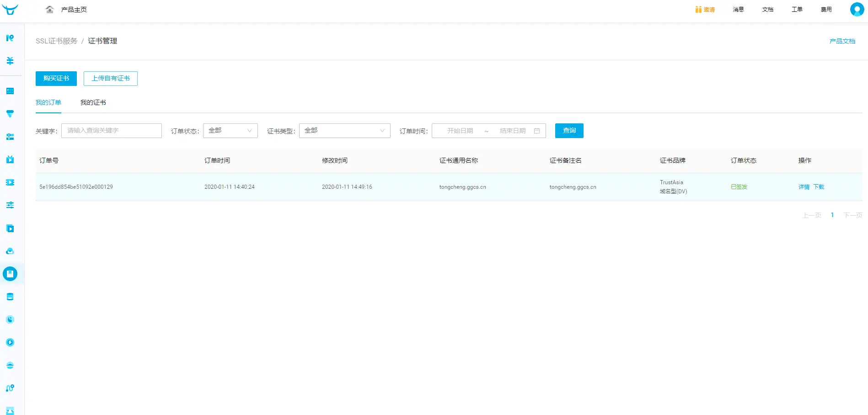Click SSL证书服务 in the breadcrumb

(57, 41)
